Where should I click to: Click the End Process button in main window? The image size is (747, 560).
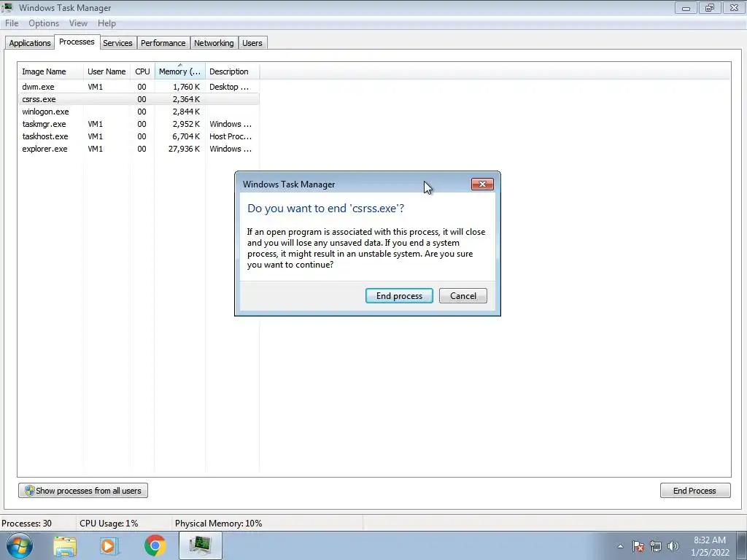click(695, 491)
